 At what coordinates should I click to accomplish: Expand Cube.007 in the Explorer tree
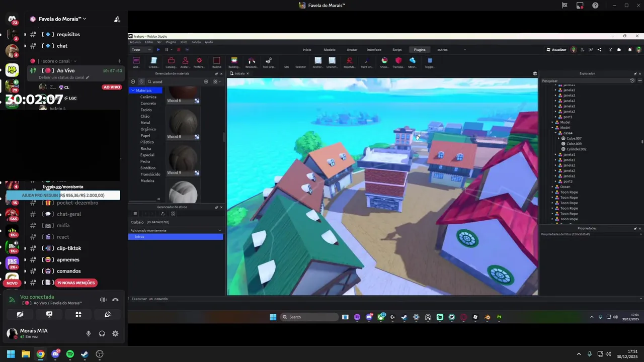[x=558, y=138]
